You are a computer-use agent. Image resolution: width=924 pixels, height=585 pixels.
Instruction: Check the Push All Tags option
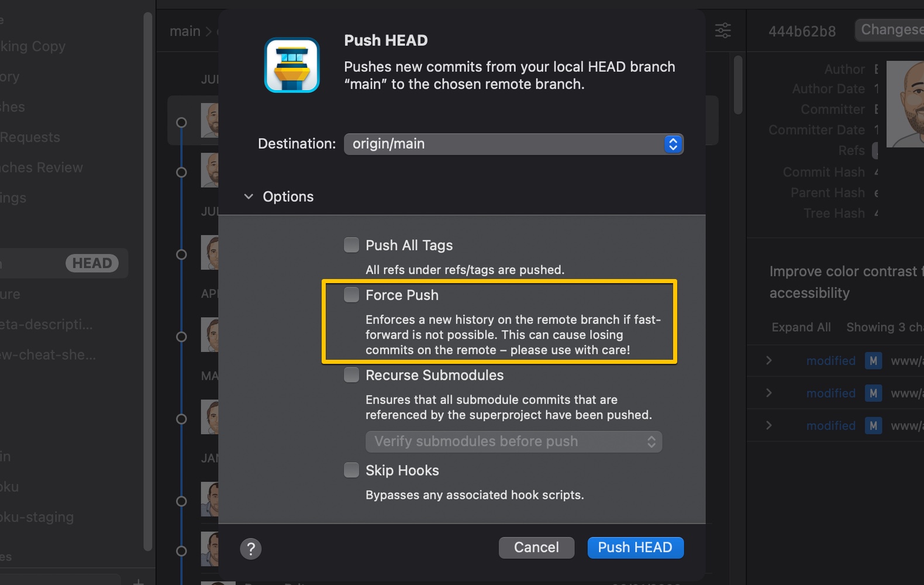351,245
